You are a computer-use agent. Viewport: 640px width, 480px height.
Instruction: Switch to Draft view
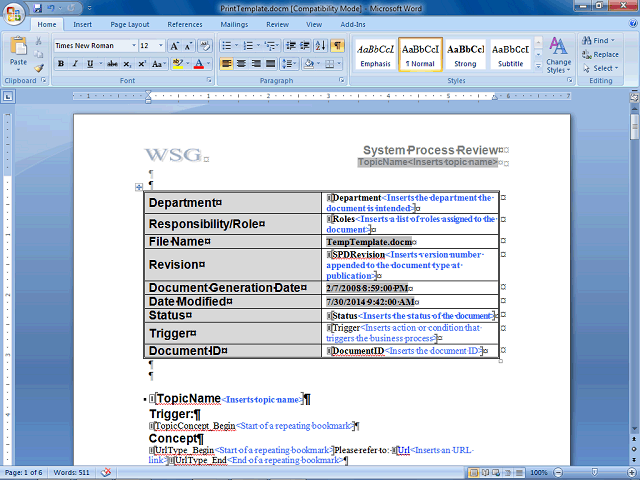point(519,473)
